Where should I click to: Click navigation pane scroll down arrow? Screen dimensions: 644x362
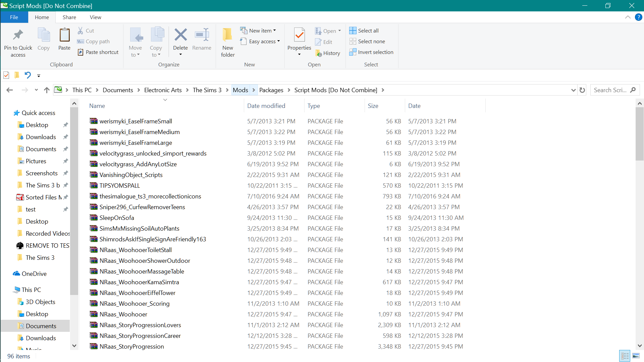click(74, 346)
